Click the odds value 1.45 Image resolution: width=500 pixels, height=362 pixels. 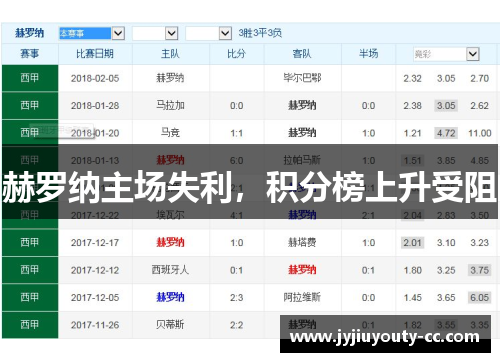[413, 298]
